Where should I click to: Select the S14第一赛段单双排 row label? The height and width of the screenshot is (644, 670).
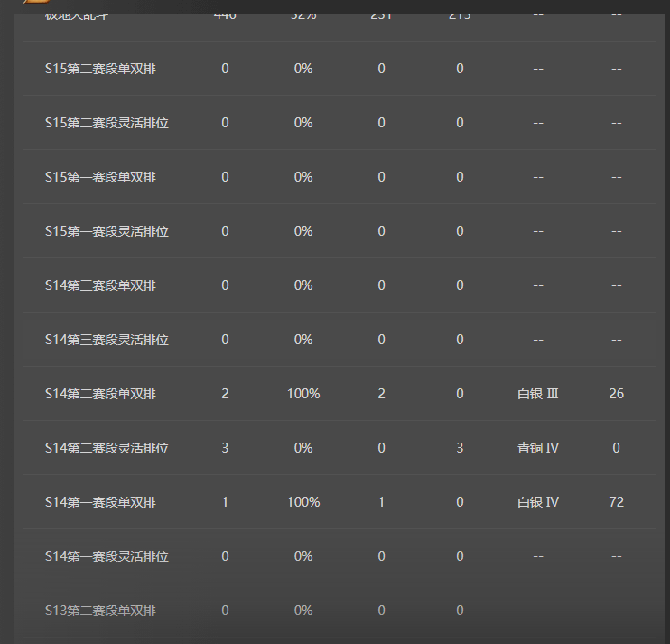click(x=100, y=502)
